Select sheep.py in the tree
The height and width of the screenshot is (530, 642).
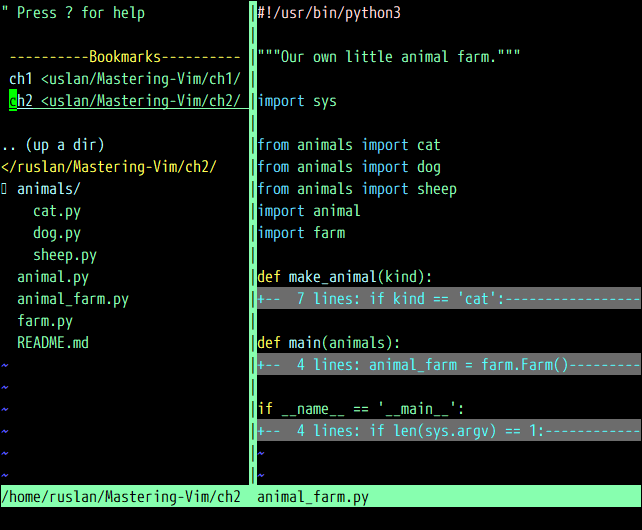pyautogui.click(x=65, y=255)
